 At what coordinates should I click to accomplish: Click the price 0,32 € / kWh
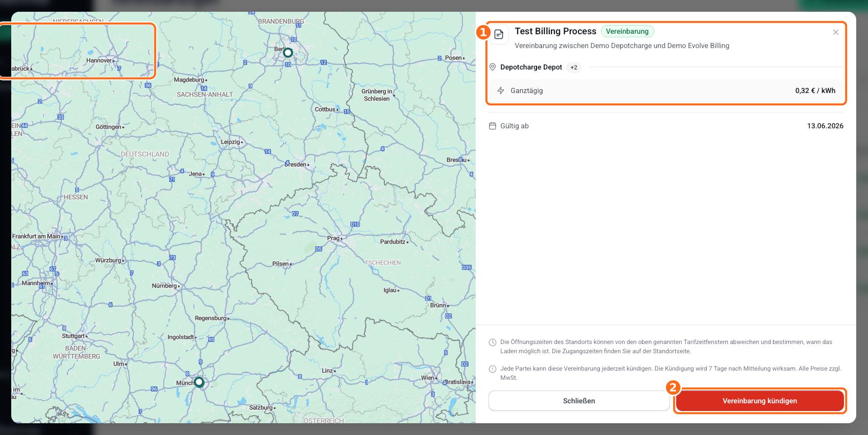coord(815,90)
